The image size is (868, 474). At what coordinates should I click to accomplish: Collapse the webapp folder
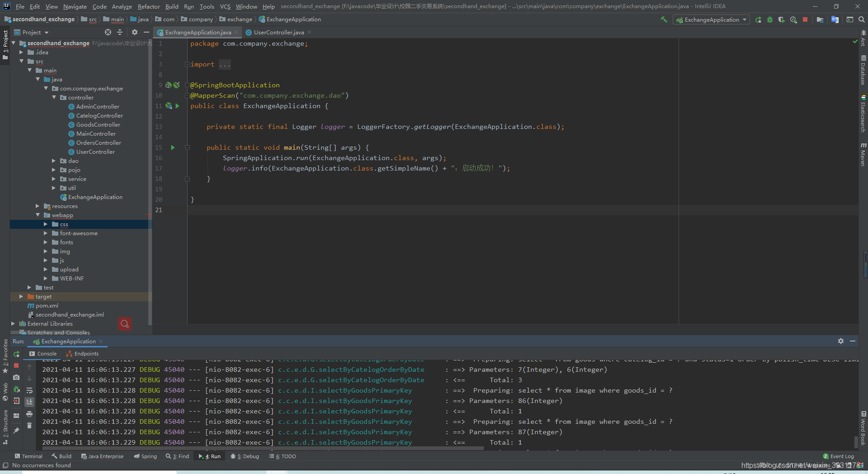[x=38, y=215]
